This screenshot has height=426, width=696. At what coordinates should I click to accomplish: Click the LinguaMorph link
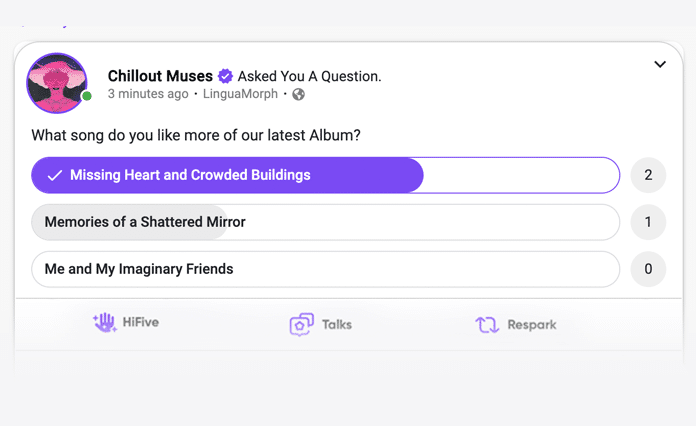[240, 94]
